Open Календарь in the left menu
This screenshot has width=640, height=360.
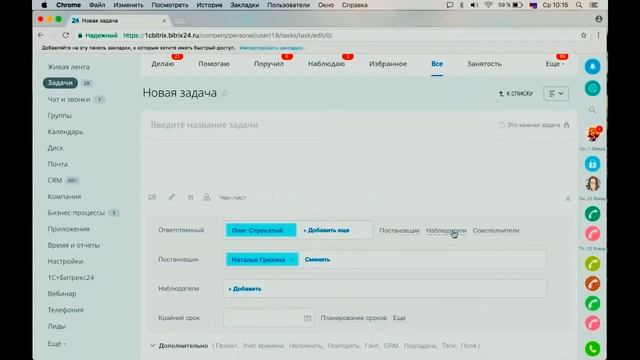(x=65, y=132)
